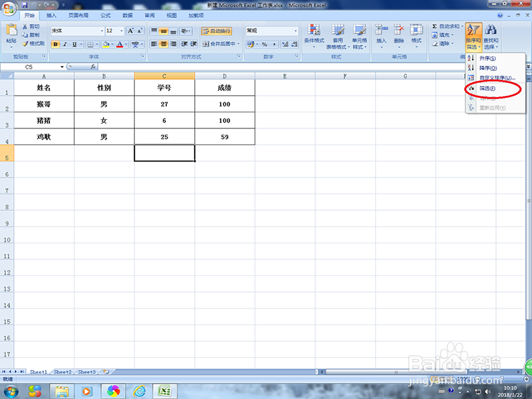
Task: Center text horizontally
Action: point(164,44)
